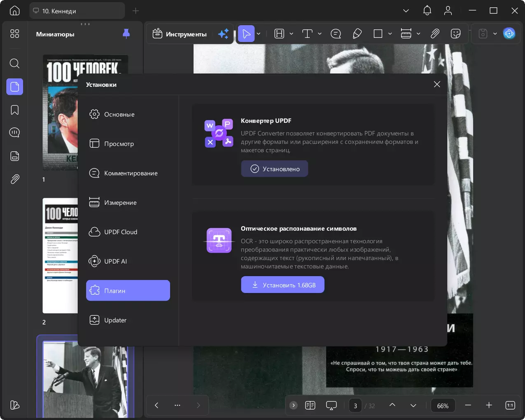
Task: Expand the highlight tool dropdown arrow
Action: [291, 34]
